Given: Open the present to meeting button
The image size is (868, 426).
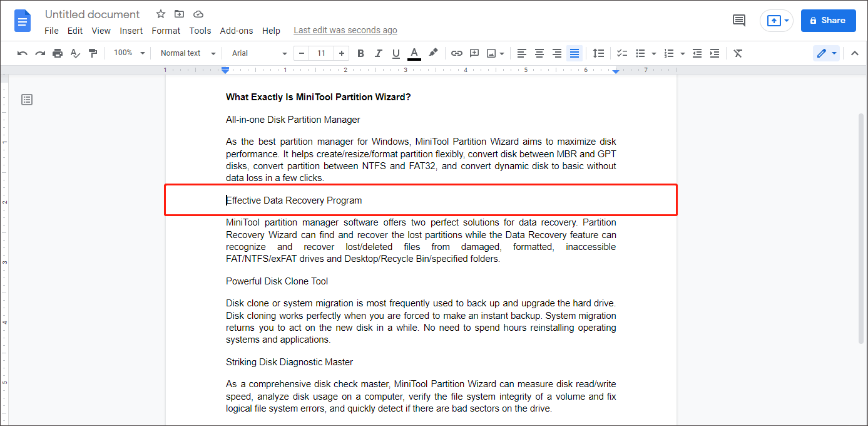Looking at the screenshot, I should click(x=777, y=21).
